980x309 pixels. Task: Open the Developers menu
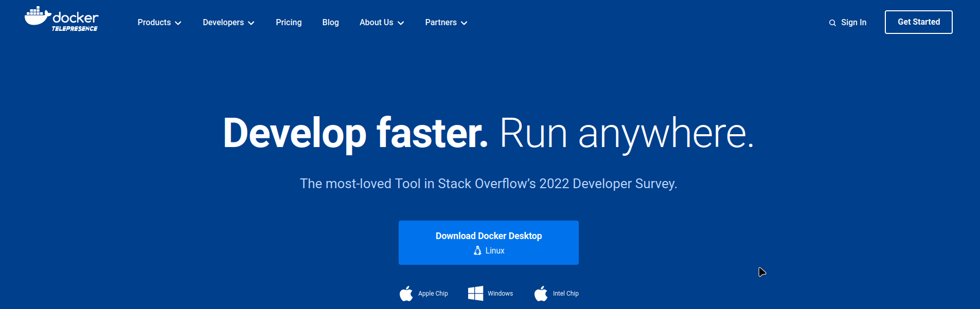tap(228, 23)
